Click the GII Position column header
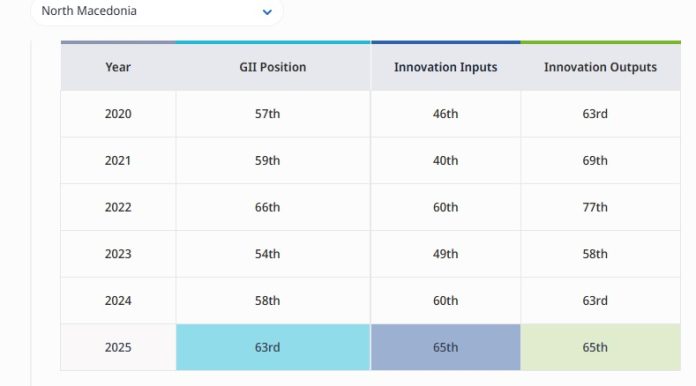Image resolution: width=696 pixels, height=386 pixels. point(273,67)
